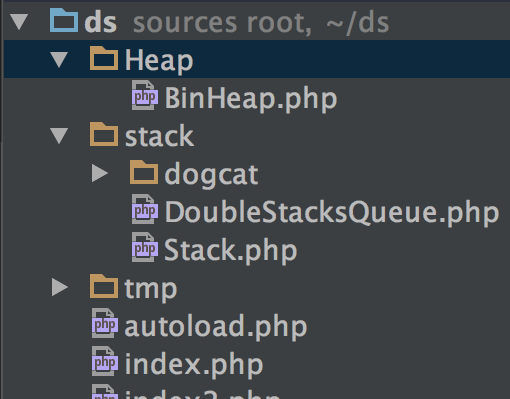The width and height of the screenshot is (510, 399).
Task: Click the Heap folder icon
Action: (x=104, y=58)
